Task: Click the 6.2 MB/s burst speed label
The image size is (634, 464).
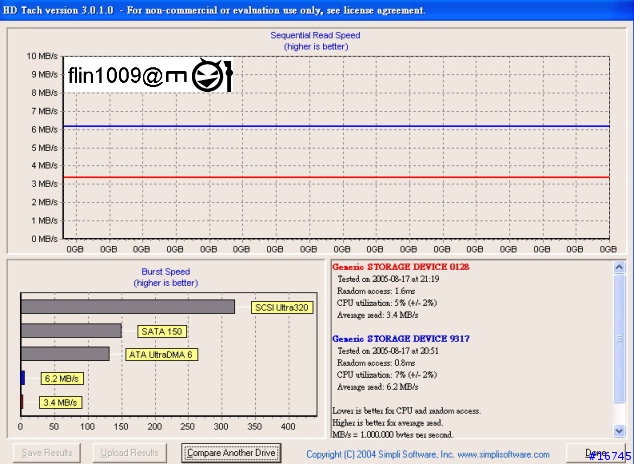Action: coord(62,379)
